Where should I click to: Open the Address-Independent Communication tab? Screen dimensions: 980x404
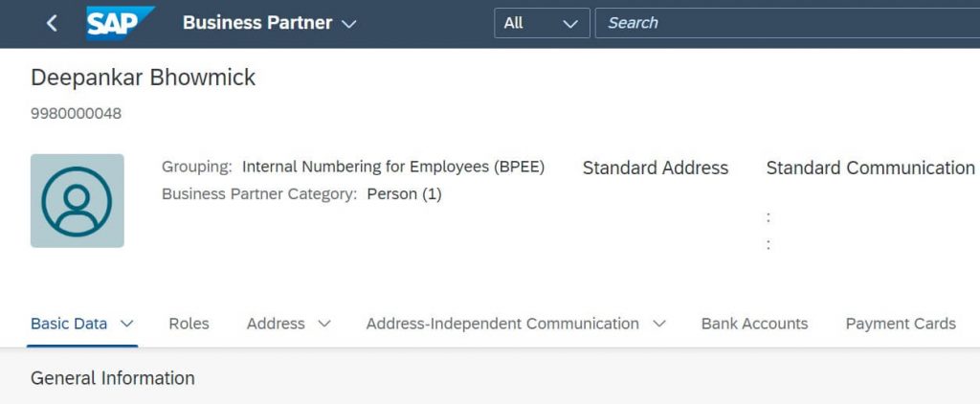point(502,324)
